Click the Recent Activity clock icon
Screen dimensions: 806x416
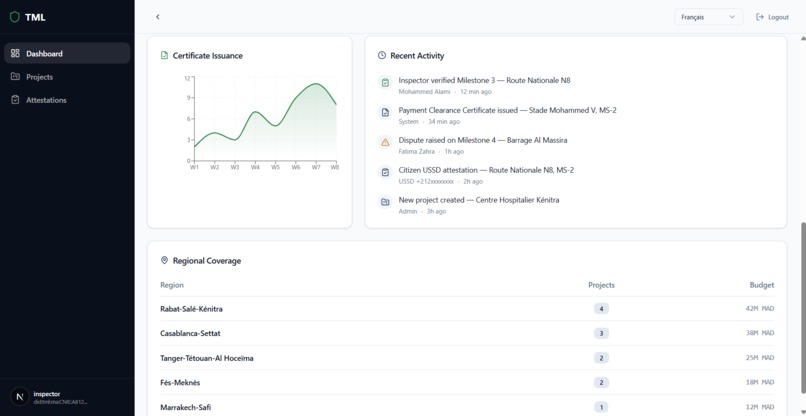coord(381,56)
